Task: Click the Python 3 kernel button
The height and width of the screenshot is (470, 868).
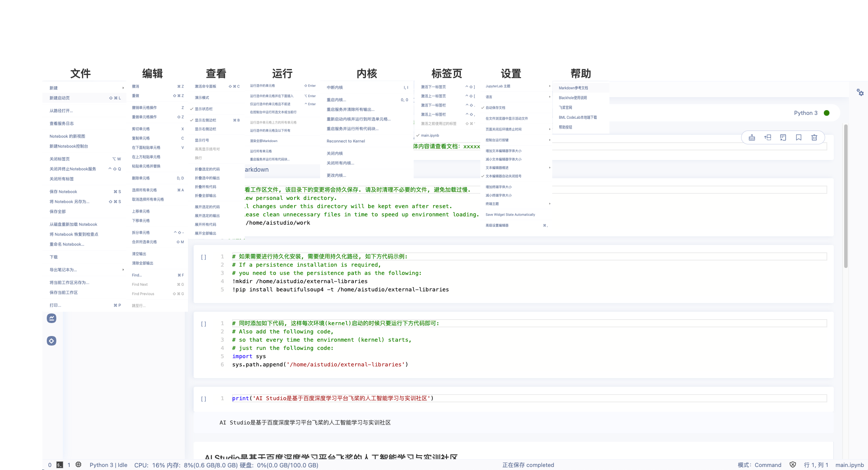Action: coord(806,113)
